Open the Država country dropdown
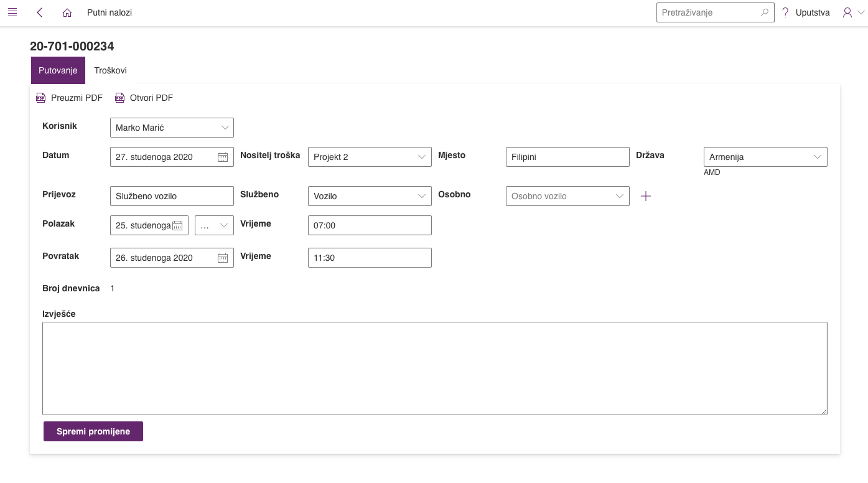This screenshot has height=483, width=868. (x=818, y=157)
